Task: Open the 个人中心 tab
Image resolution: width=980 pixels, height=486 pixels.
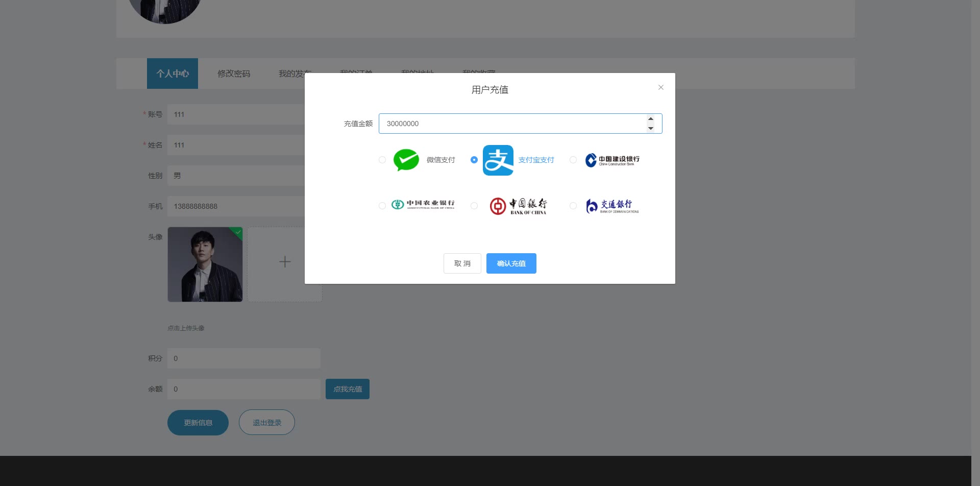Action: point(173,74)
